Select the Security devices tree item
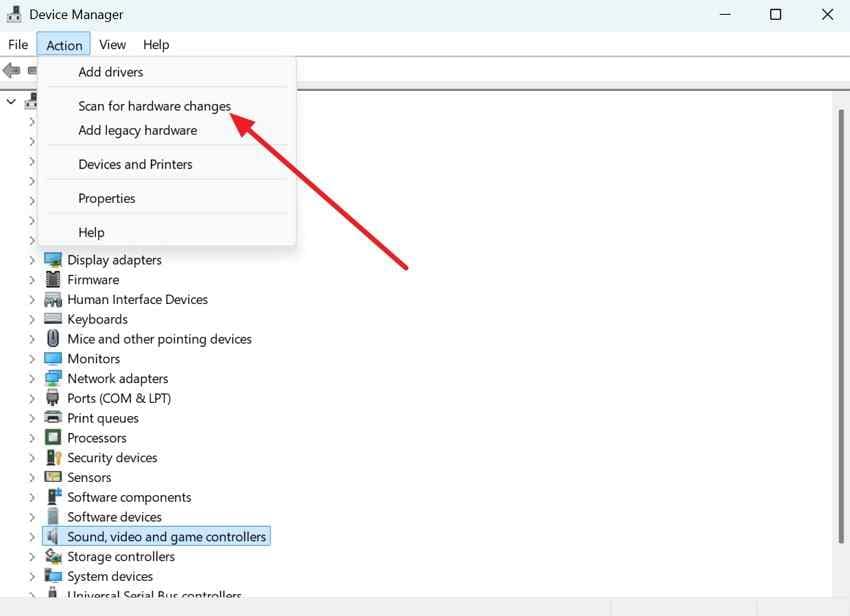 [x=112, y=458]
